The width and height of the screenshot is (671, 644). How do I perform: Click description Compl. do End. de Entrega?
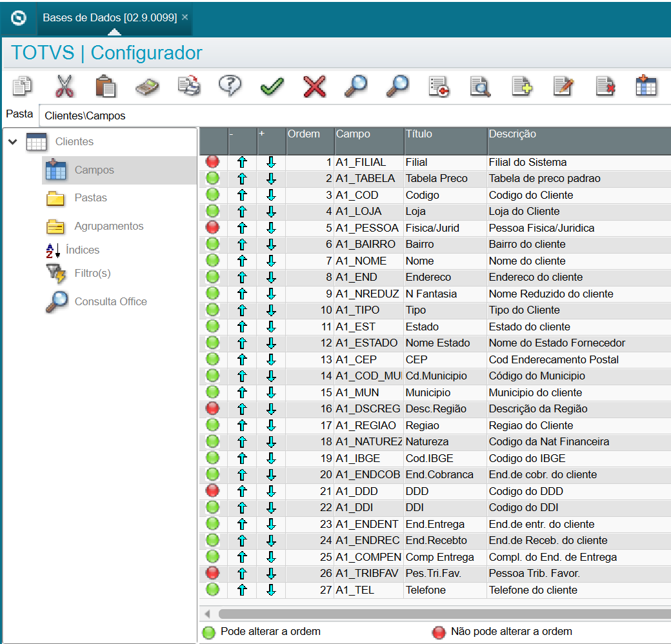pyautogui.click(x=552, y=557)
